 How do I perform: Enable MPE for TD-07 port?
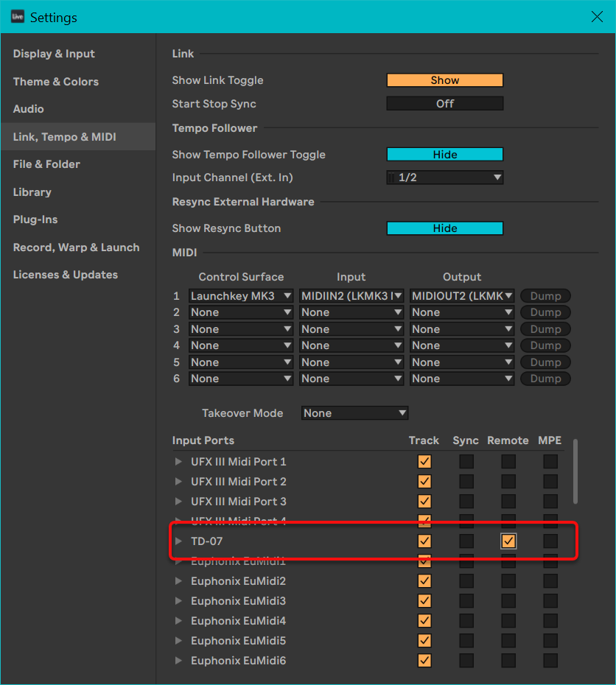[550, 541]
